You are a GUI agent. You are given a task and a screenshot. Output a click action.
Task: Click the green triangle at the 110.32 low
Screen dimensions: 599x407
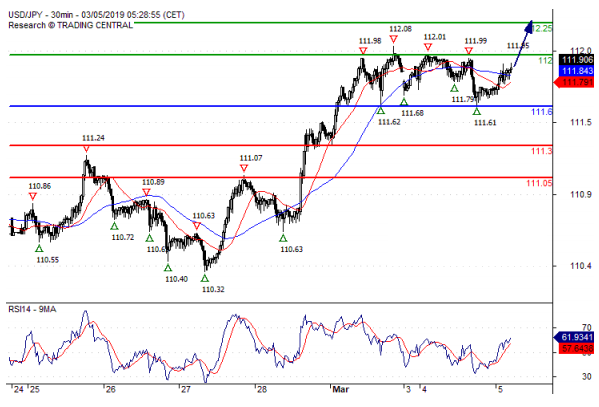[x=205, y=278]
